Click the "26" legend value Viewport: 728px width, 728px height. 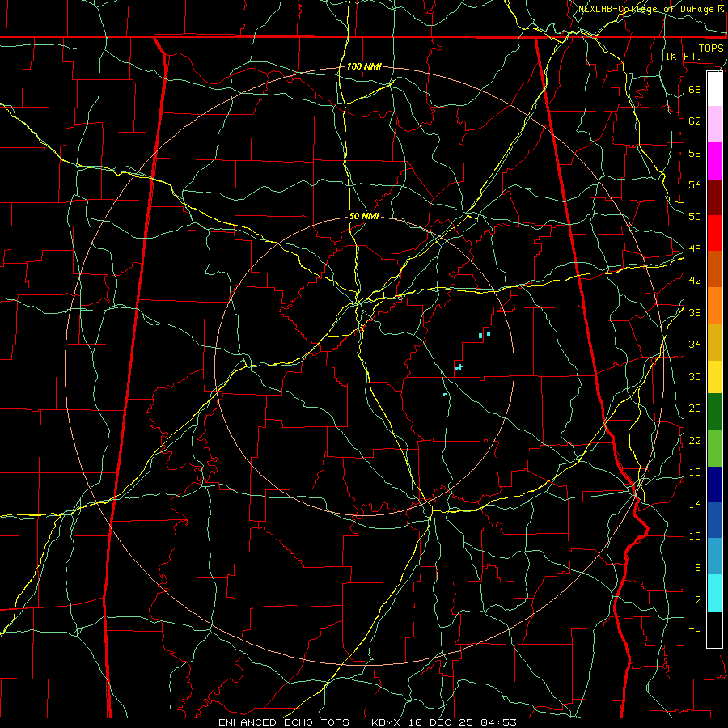click(x=695, y=408)
